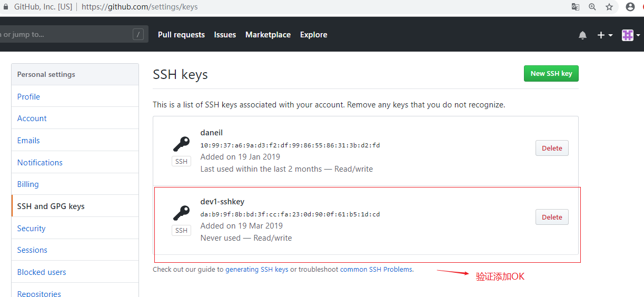Click the key icon for daneil
This screenshot has width=644, height=297.
pos(181,144)
